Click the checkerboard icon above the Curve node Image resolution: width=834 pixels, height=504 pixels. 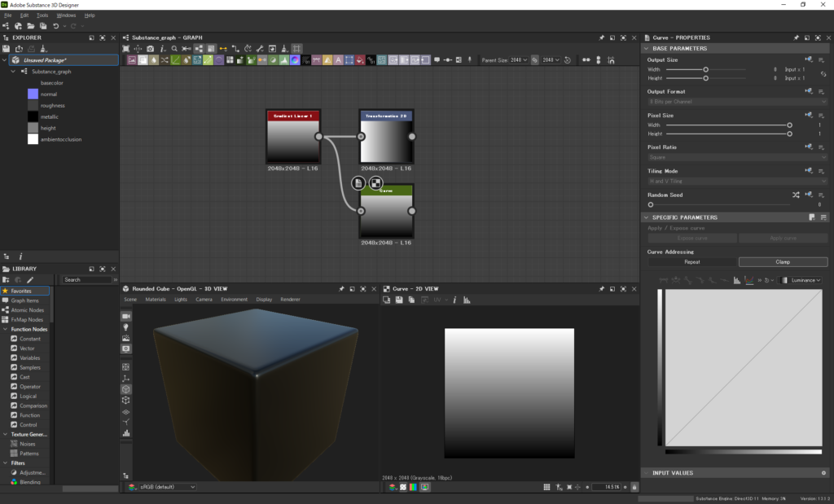(x=376, y=183)
